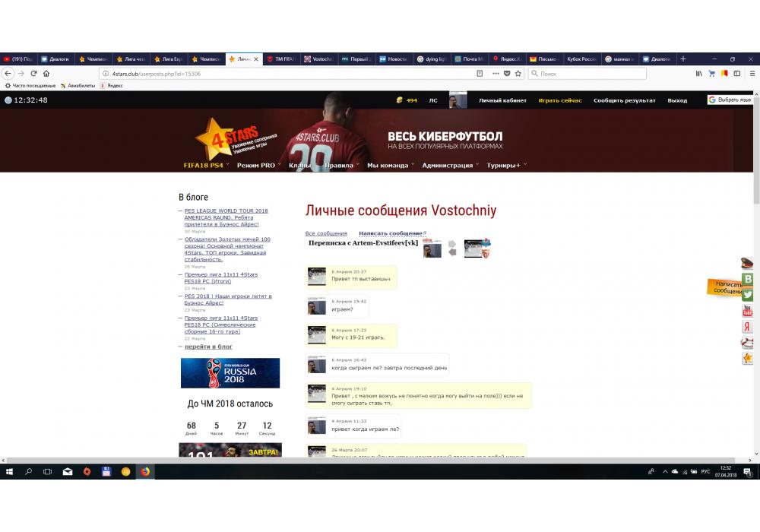Open the Личный кабинет link
This screenshot has width=760, height=532.
click(x=502, y=100)
